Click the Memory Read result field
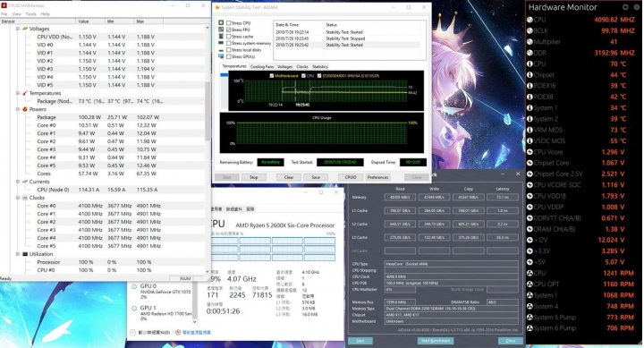This screenshot has width=644, height=348. click(x=400, y=197)
